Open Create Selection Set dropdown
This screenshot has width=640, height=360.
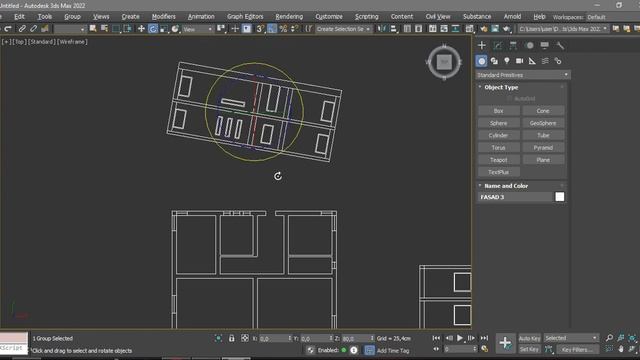point(343,29)
